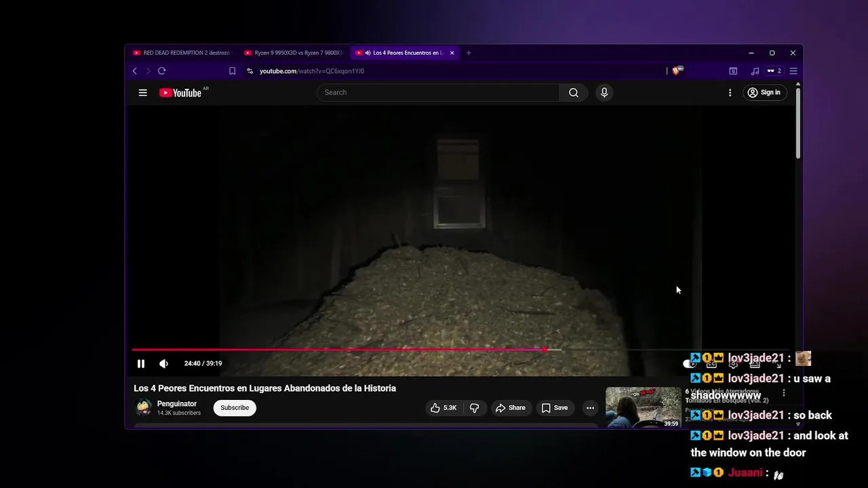The image size is (868, 488).
Task: Like the video with thumbs up 5.3K
Action: pos(443,408)
